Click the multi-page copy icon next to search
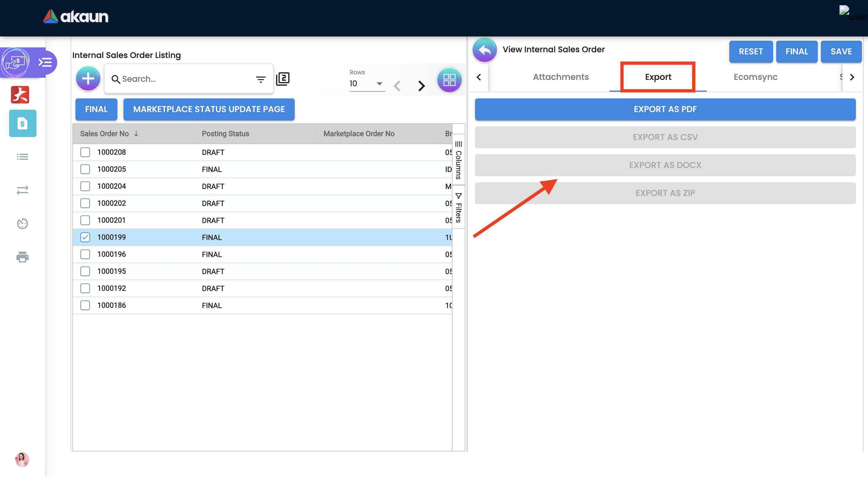This screenshot has height=477, width=868. (x=283, y=79)
